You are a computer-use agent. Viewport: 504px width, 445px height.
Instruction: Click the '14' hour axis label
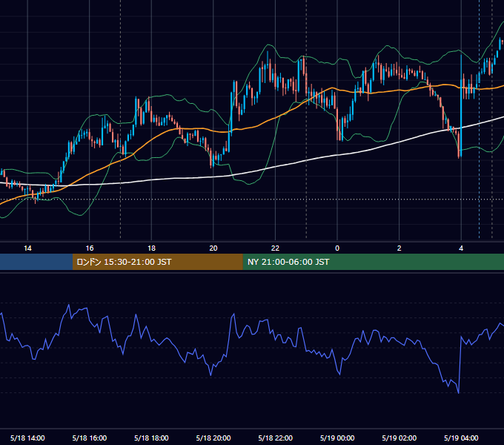(27, 248)
